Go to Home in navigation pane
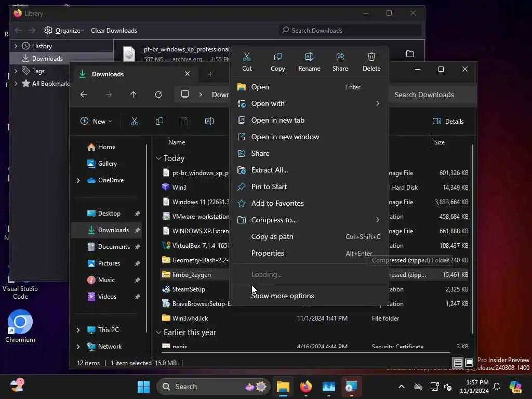 107,147
